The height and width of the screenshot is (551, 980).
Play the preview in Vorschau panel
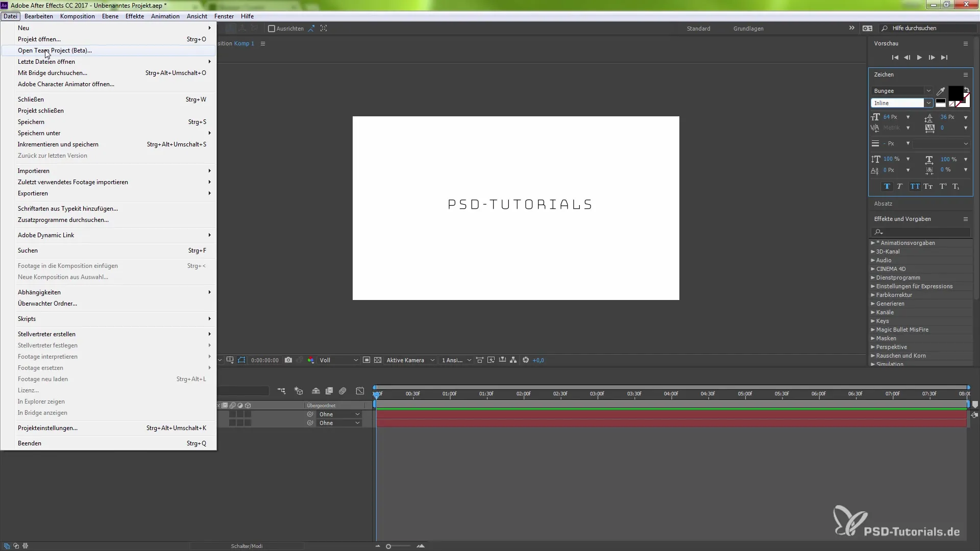click(919, 58)
